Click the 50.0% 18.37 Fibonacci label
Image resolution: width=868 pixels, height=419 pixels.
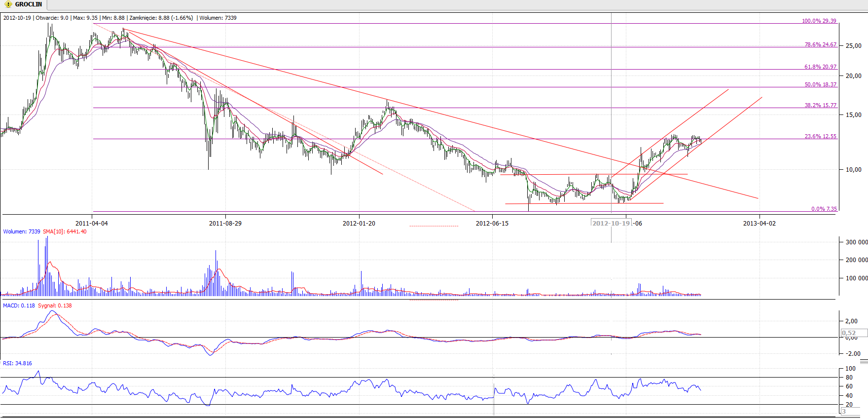pos(821,84)
